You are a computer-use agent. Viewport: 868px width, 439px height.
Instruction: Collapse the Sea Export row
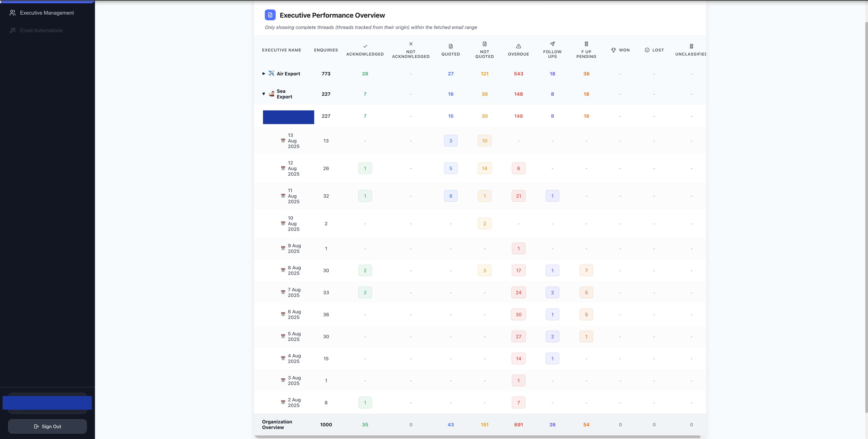[263, 94]
